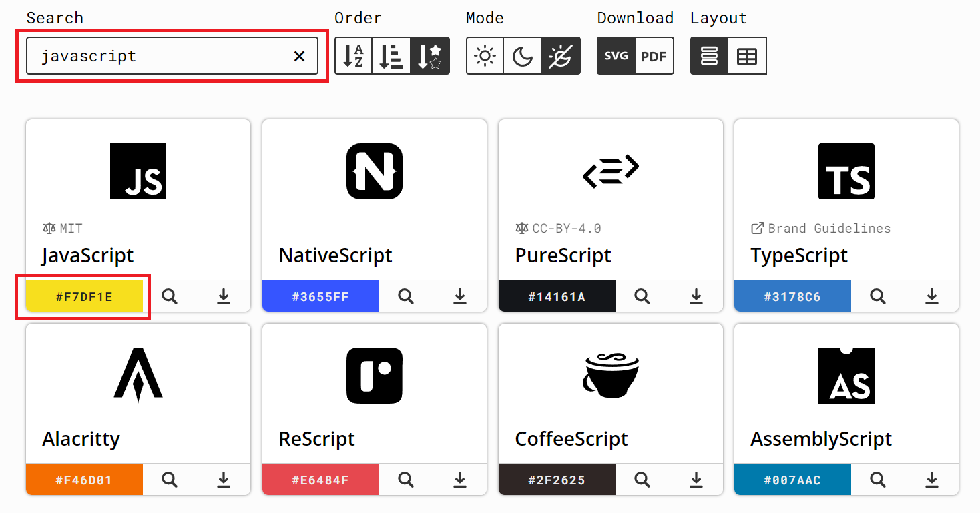The height and width of the screenshot is (513, 980).
Task: Choose SVG download format
Action: 616,56
